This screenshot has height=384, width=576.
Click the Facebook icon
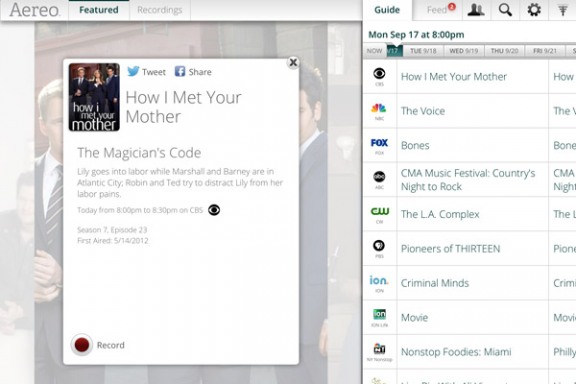click(x=180, y=71)
